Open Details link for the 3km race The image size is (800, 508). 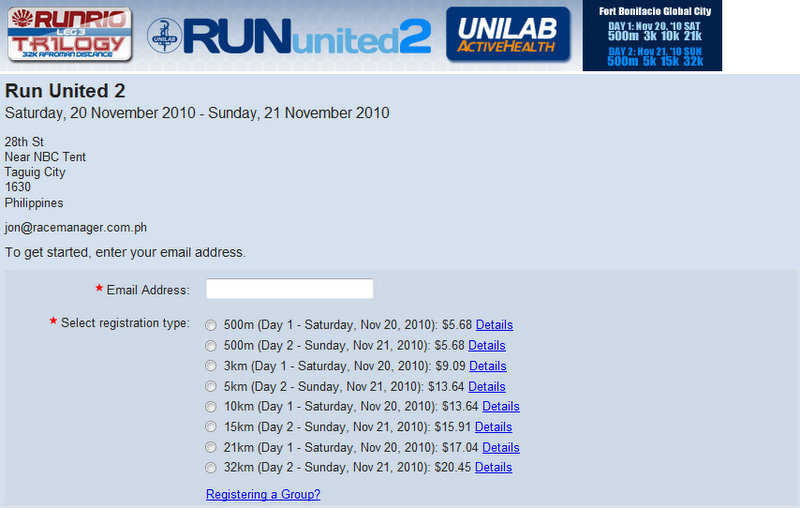click(x=488, y=366)
